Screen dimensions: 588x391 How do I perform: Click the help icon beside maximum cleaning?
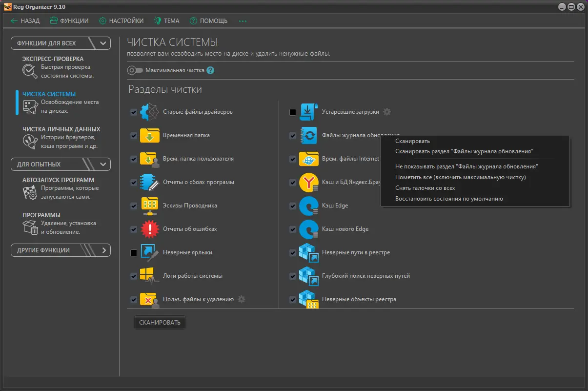click(210, 70)
